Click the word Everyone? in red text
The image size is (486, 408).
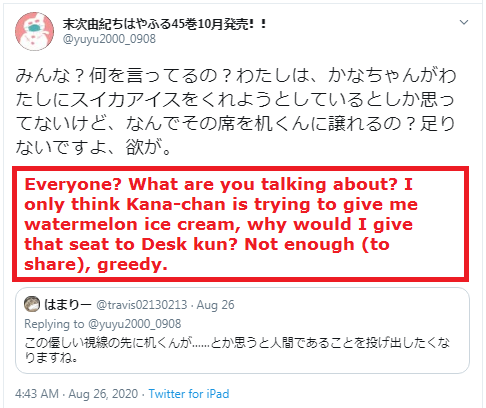73,184
